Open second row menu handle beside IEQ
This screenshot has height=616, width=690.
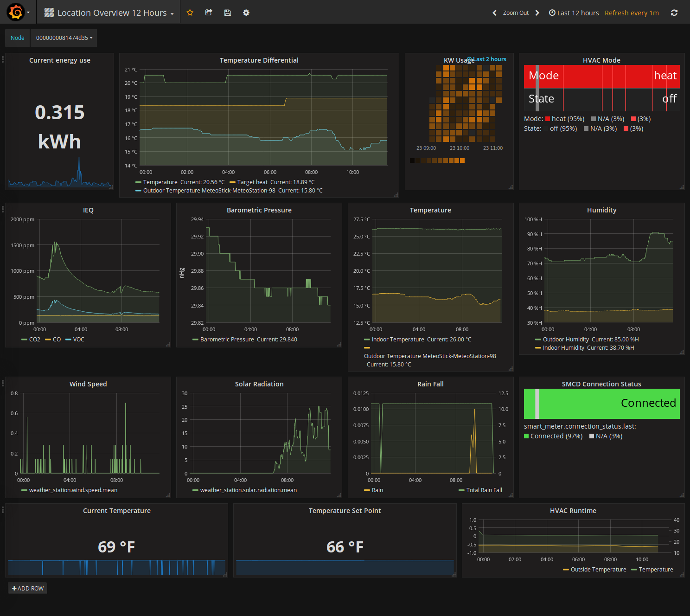3,209
